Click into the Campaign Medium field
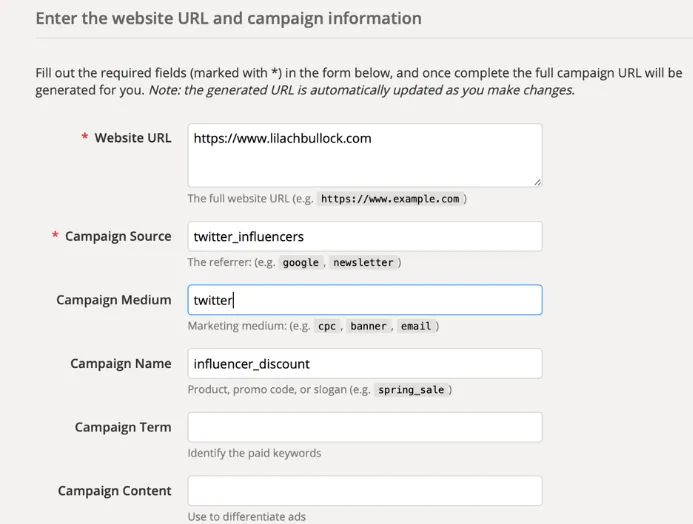This screenshot has width=693, height=524. pyautogui.click(x=365, y=300)
